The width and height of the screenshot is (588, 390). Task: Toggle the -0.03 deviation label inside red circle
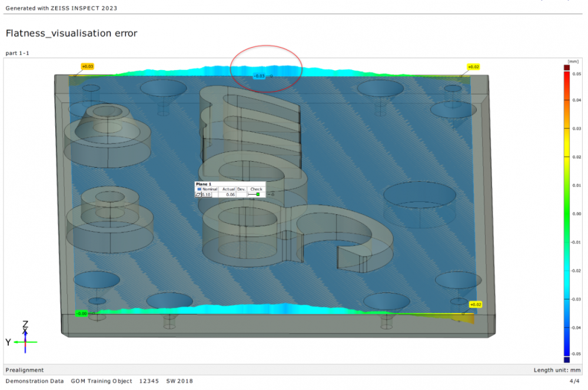pos(260,76)
